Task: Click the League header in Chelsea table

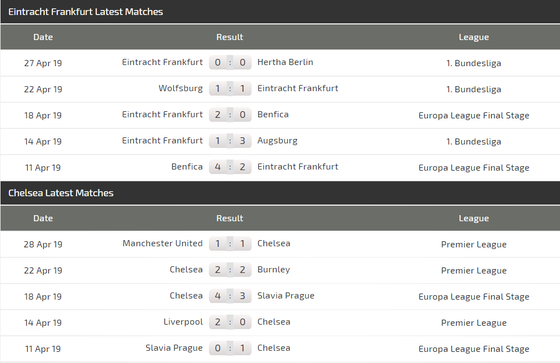Action: (474, 218)
